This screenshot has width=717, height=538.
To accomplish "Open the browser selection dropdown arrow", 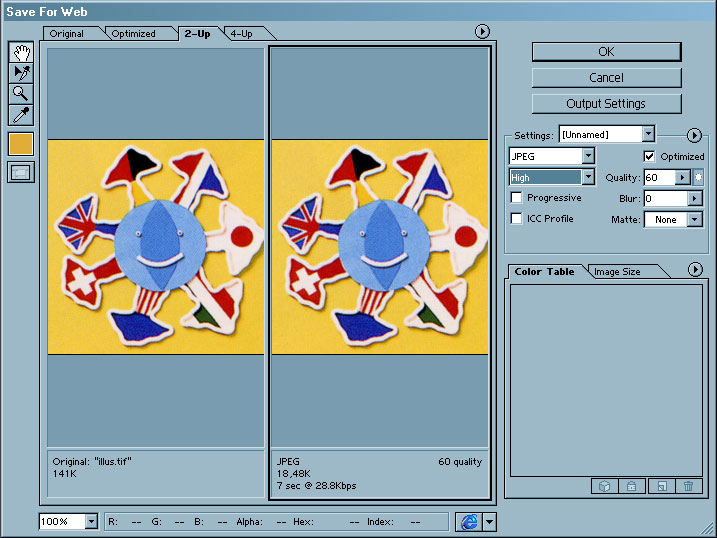I will (489, 522).
